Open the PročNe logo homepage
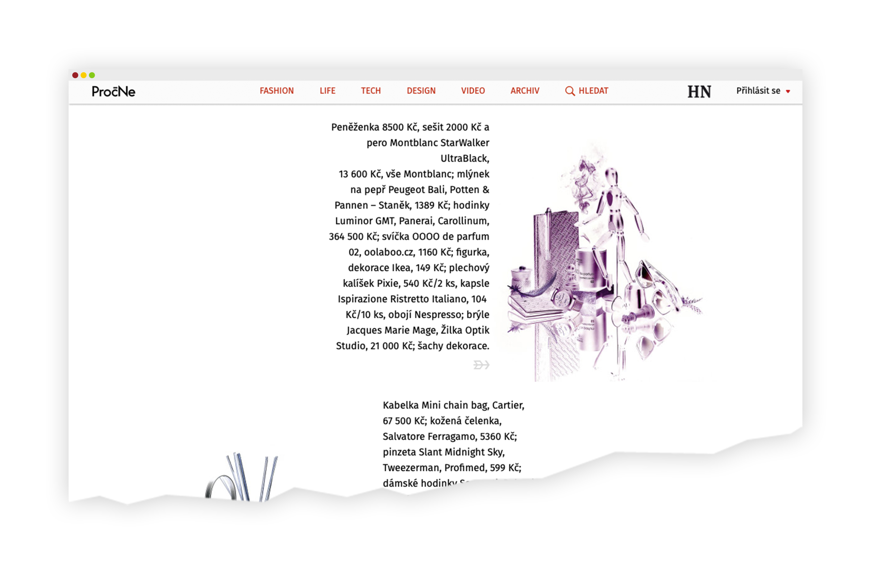 (113, 92)
